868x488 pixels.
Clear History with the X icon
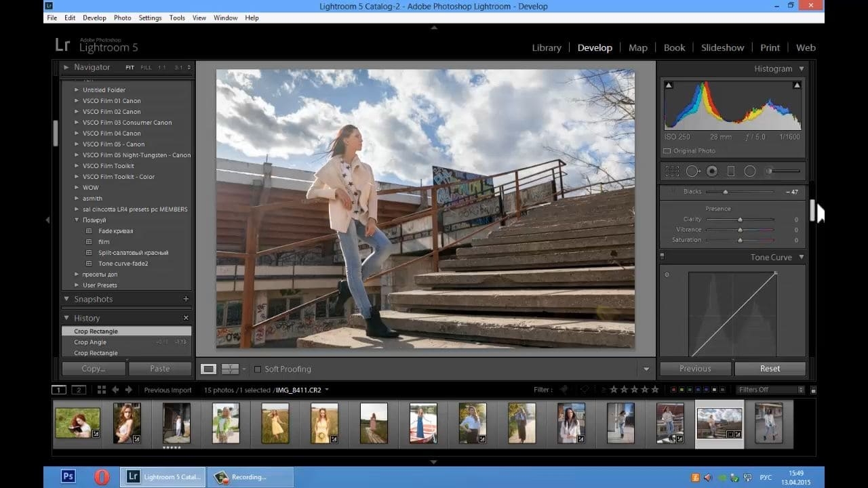(x=186, y=318)
